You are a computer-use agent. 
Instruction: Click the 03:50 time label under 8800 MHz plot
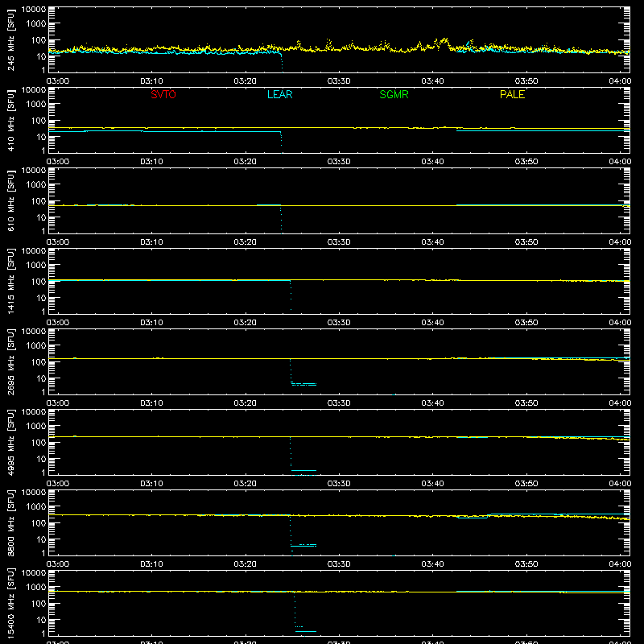(526, 564)
